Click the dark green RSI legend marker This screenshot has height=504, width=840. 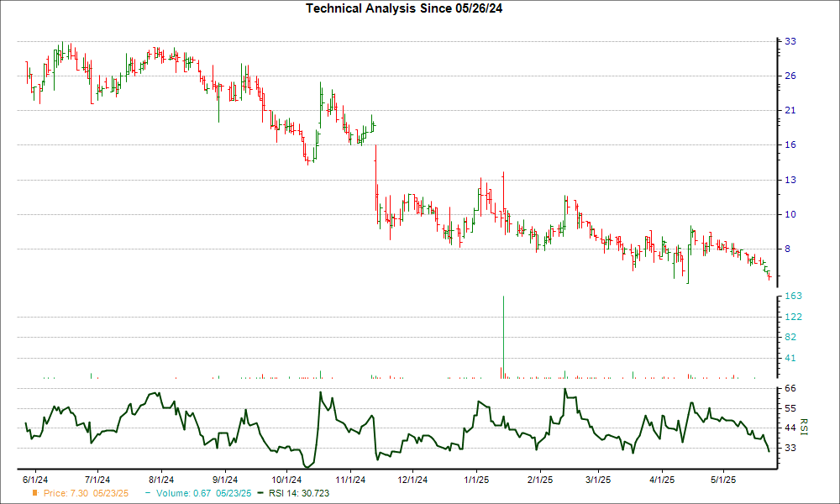260,493
